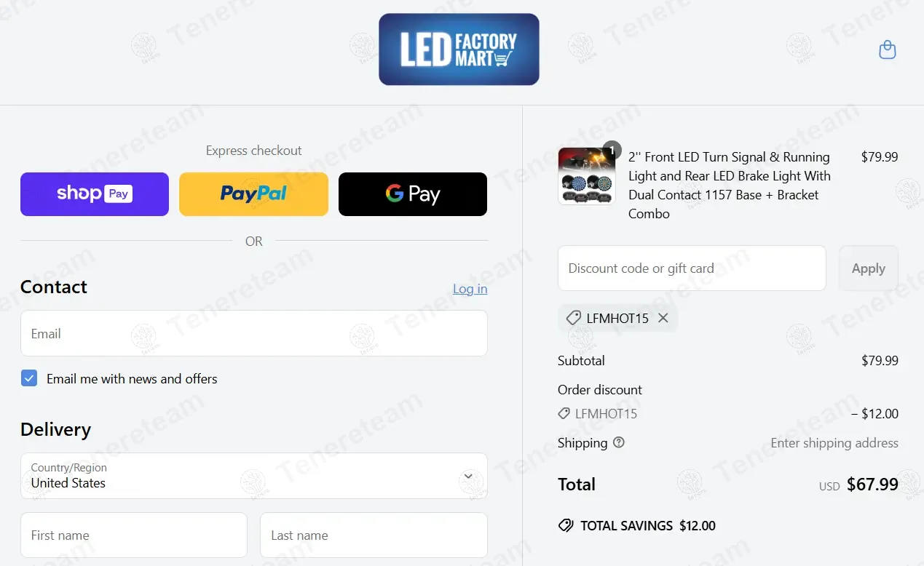Click the order discount LFMHOT15 tag icon
This screenshot has height=566, width=924.
[x=564, y=413]
